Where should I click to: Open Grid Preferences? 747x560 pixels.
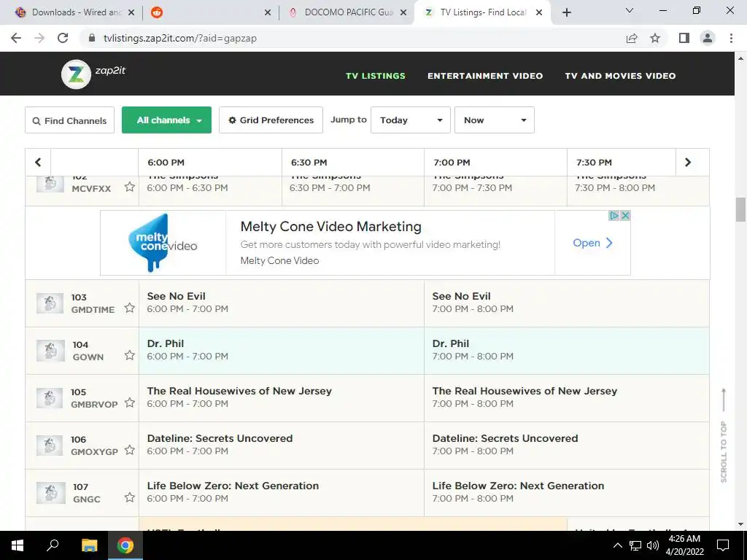coord(271,120)
